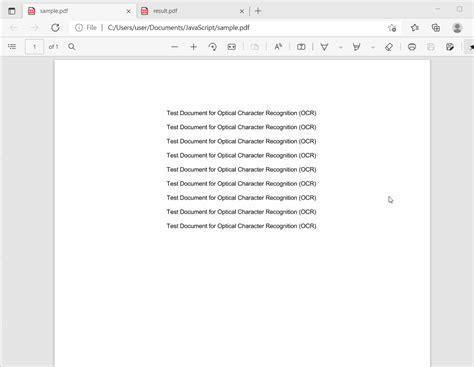Go back to previous page
The width and height of the screenshot is (474, 367).
(14, 28)
